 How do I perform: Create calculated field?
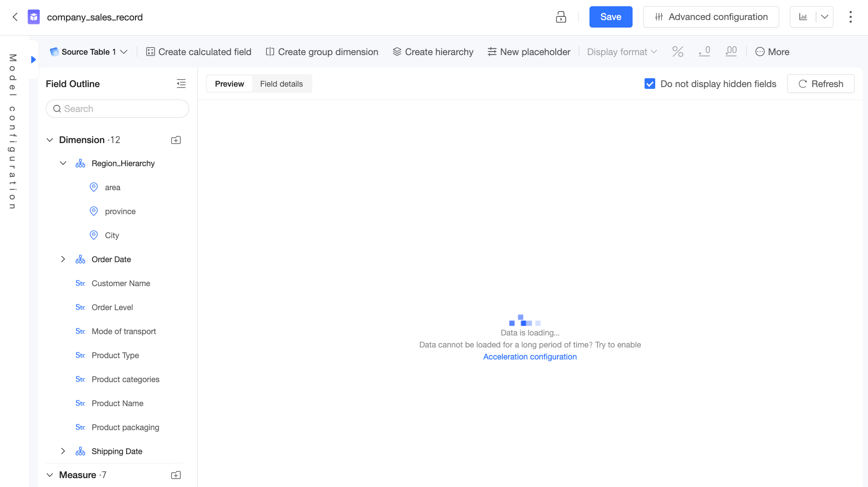pos(199,52)
